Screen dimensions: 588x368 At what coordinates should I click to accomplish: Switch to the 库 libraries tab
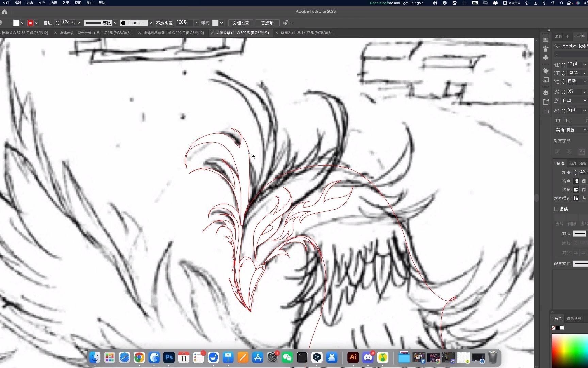coord(567,36)
